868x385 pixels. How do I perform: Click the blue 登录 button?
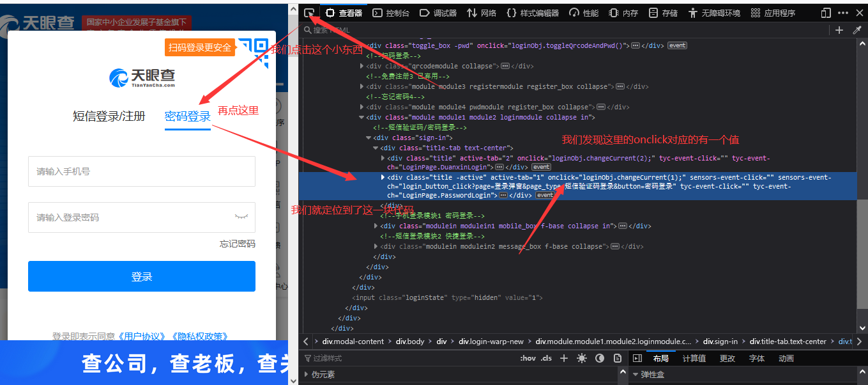click(142, 276)
